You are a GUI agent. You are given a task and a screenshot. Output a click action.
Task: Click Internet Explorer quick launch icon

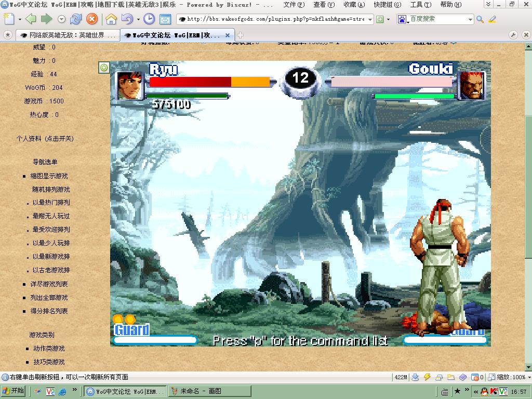tap(62, 392)
